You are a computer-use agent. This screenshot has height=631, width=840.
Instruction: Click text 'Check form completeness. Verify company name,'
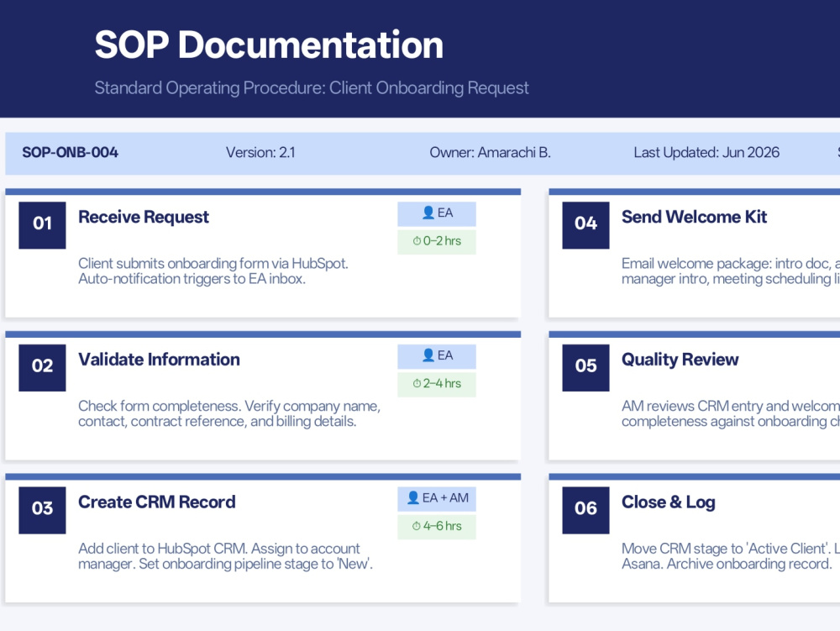(229, 406)
